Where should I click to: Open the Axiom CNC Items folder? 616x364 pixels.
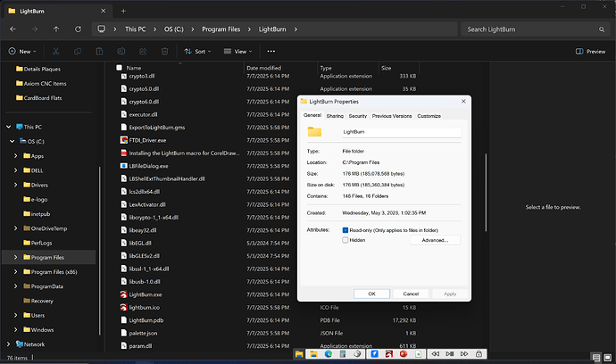[41, 84]
